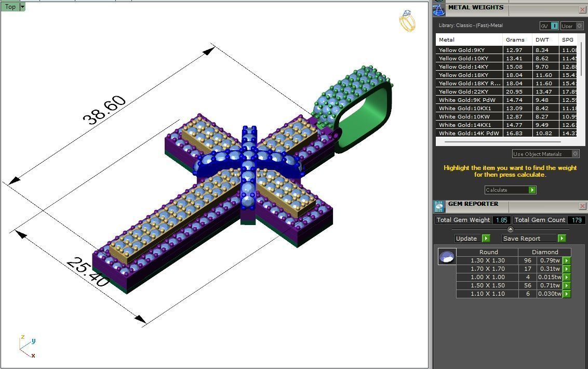This screenshot has height=369, width=588.
Task: Click the 1.50 X 1.50 size cell
Action: (x=488, y=285)
